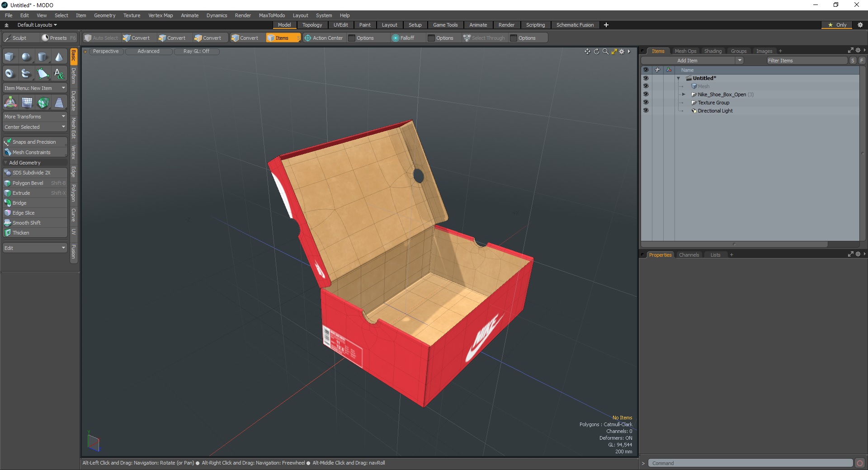Open the Vertex Map menu
Image resolution: width=868 pixels, height=470 pixels.
click(160, 15)
